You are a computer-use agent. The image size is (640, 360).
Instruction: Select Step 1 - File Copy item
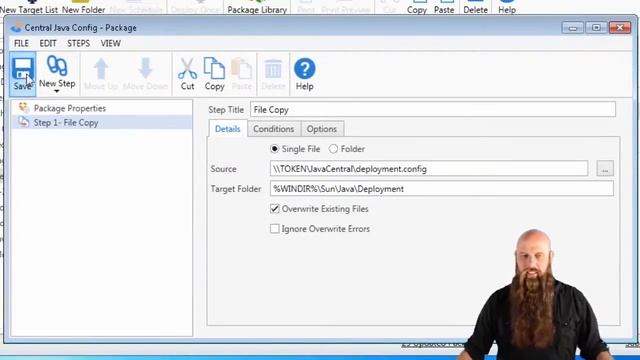[x=102, y=122]
